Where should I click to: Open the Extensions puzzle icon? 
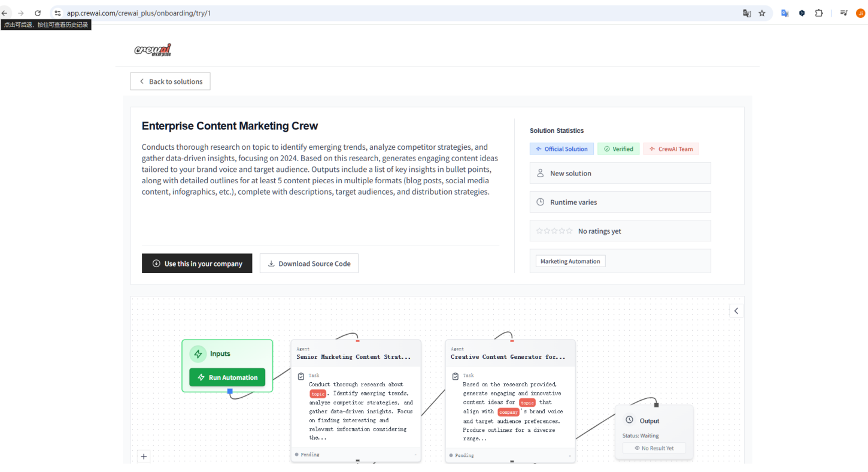point(819,13)
